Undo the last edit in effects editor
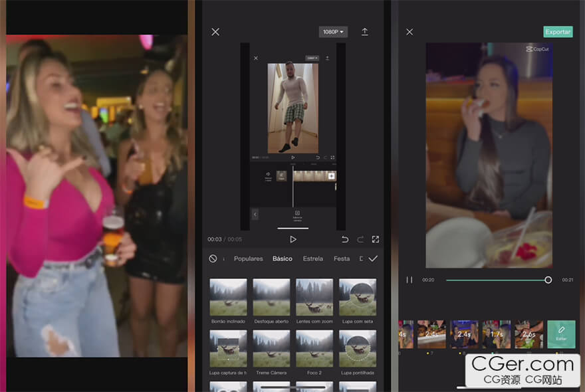585x392 pixels. coord(345,239)
